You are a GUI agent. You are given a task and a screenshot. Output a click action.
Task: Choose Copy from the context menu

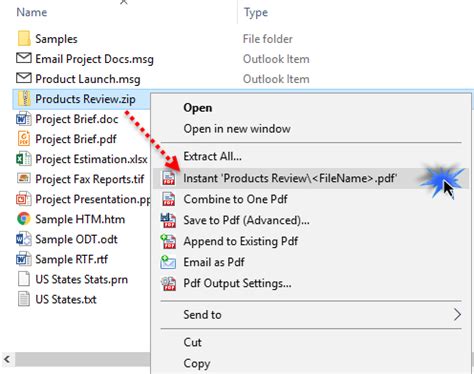pos(197,363)
